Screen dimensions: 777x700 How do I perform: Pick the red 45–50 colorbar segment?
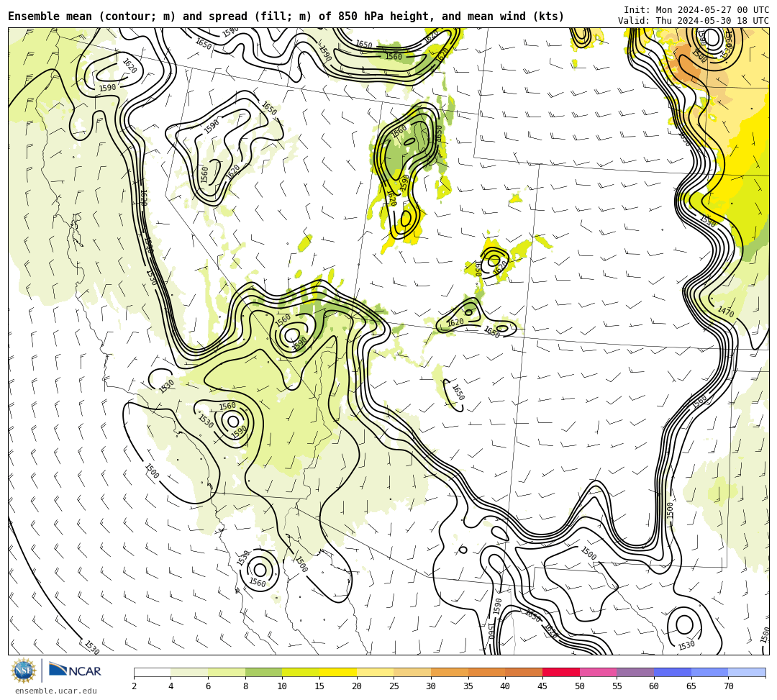click(x=561, y=672)
